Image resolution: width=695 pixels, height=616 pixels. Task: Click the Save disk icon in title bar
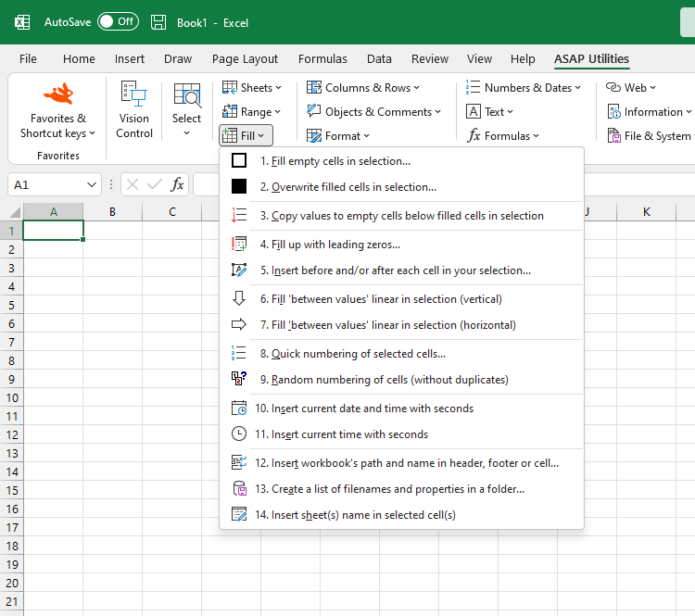(158, 22)
